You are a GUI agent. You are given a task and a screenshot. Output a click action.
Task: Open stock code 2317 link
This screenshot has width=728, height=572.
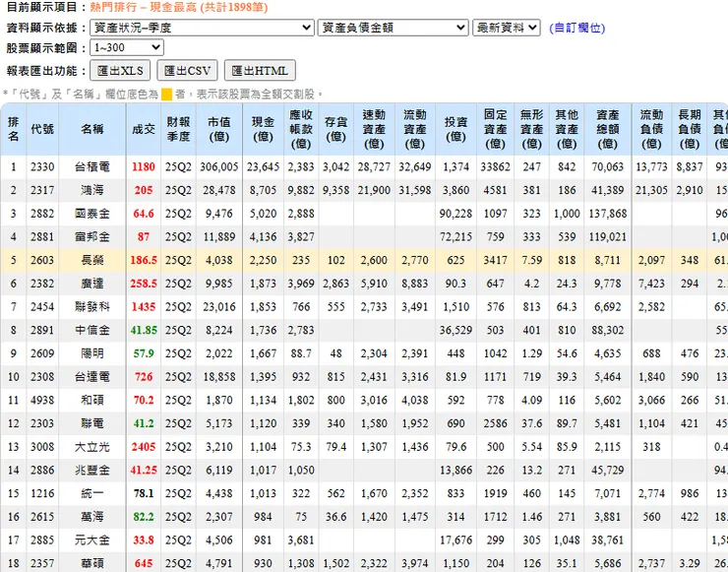click(42, 190)
